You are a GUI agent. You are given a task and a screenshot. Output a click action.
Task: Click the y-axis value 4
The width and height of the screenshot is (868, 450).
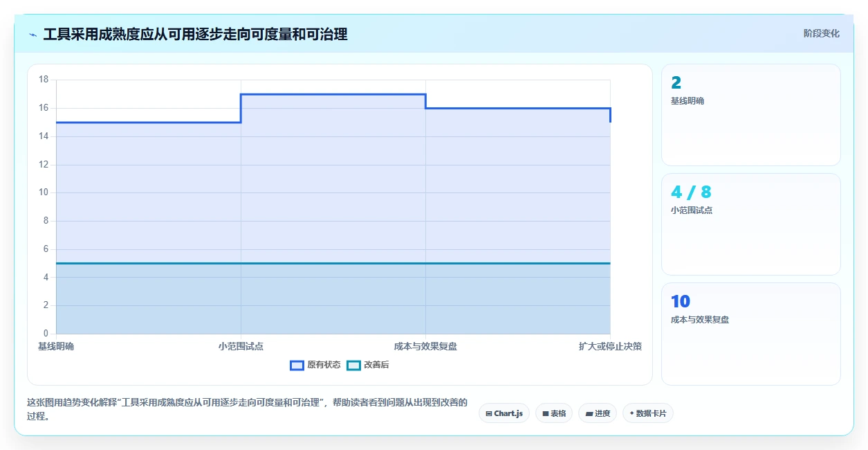point(46,277)
